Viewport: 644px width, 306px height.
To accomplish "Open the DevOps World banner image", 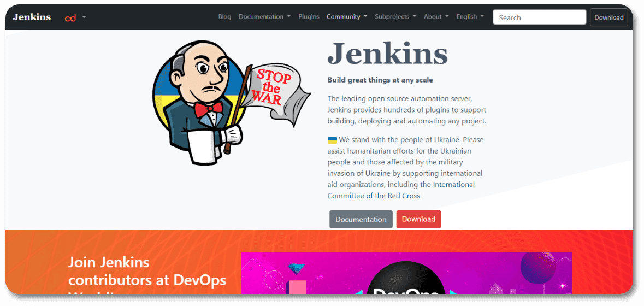I will pyautogui.click(x=406, y=274).
